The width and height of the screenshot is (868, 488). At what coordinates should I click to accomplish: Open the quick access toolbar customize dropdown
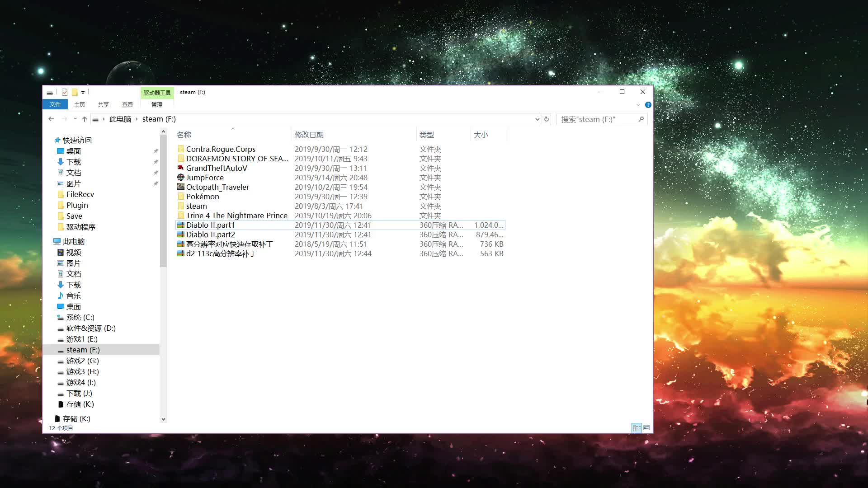[x=83, y=93]
